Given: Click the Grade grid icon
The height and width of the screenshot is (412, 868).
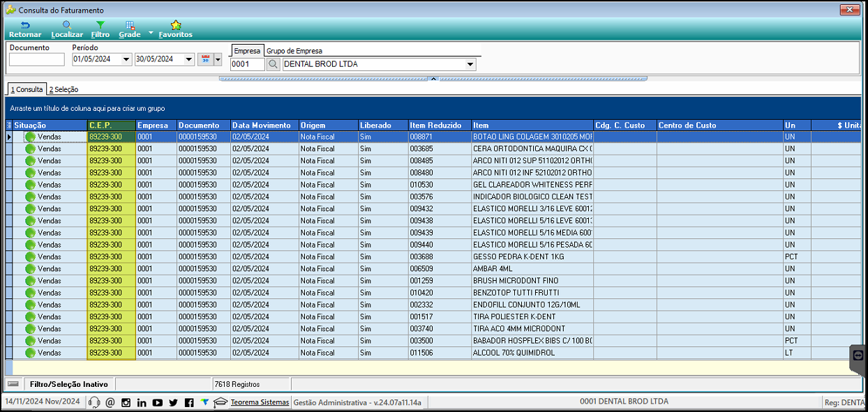Looking at the screenshot, I should coord(130,29).
